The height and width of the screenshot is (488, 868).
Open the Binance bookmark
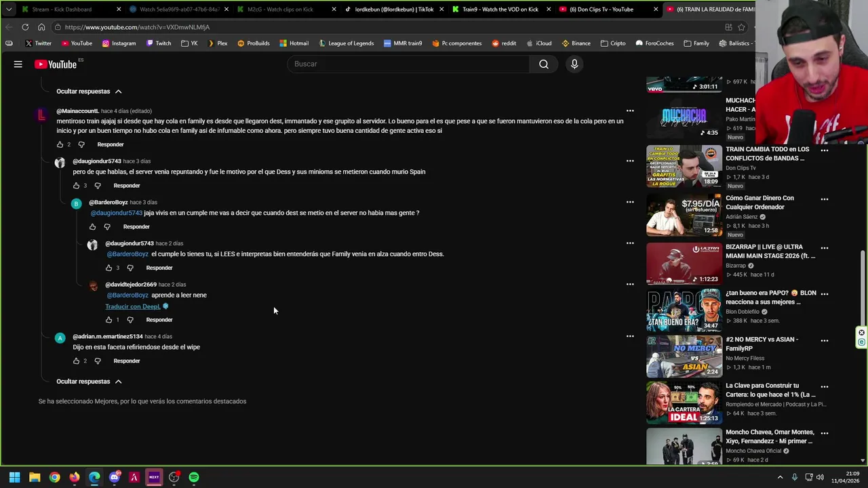click(576, 43)
